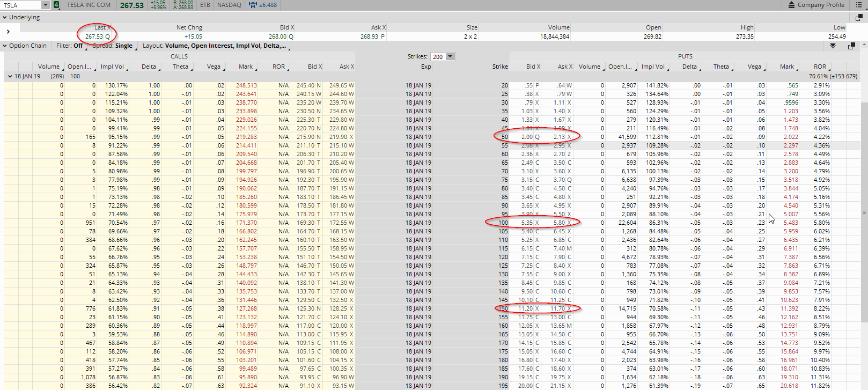The image size is (868, 390).
Task: Detach the Option Chain section pop-out icon
Action: point(851,46)
